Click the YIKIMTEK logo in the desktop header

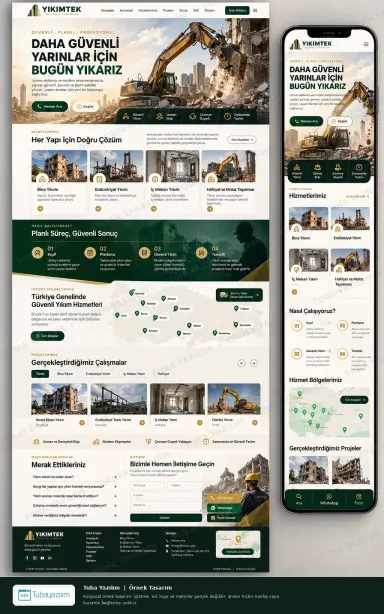point(54,10)
